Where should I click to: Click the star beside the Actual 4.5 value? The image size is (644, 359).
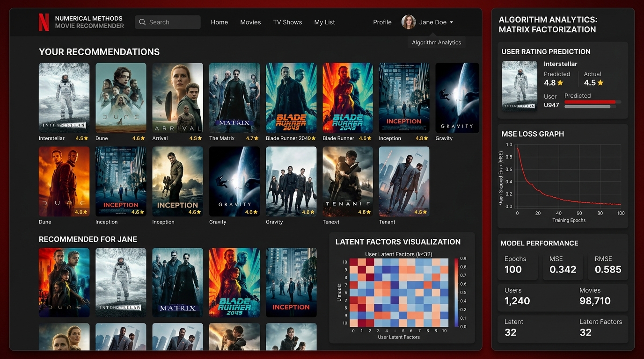click(600, 83)
